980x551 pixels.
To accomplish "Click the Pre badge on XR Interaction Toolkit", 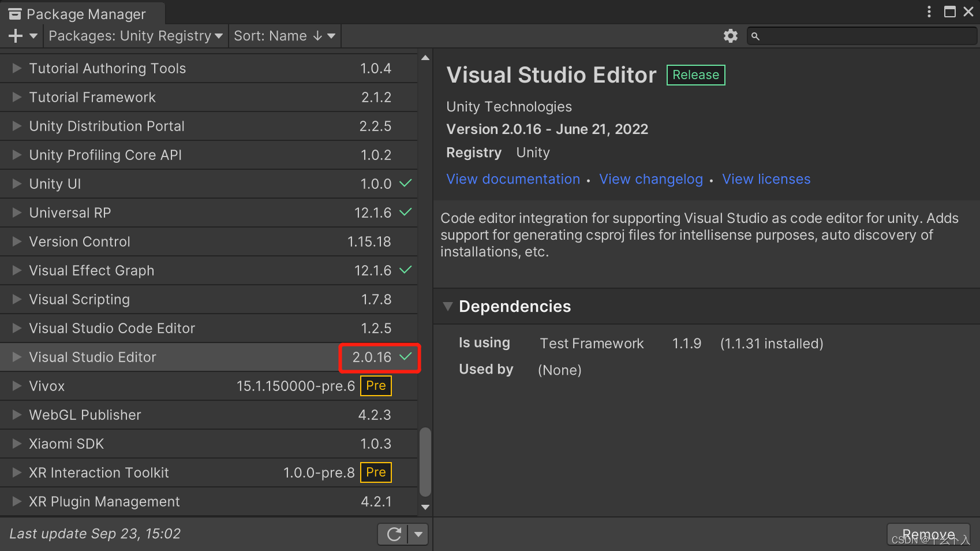I will (376, 472).
